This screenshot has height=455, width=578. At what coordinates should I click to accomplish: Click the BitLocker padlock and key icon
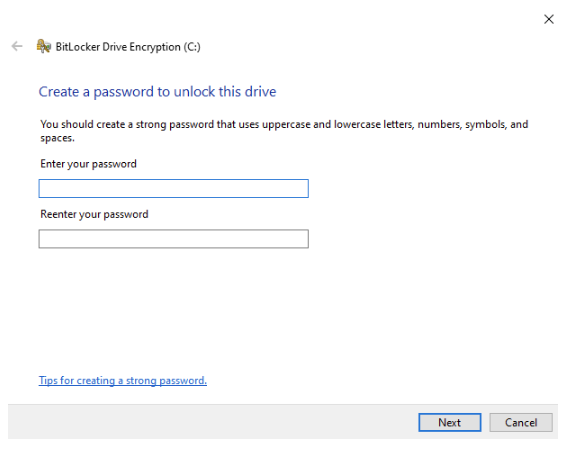pyautogui.click(x=43, y=46)
